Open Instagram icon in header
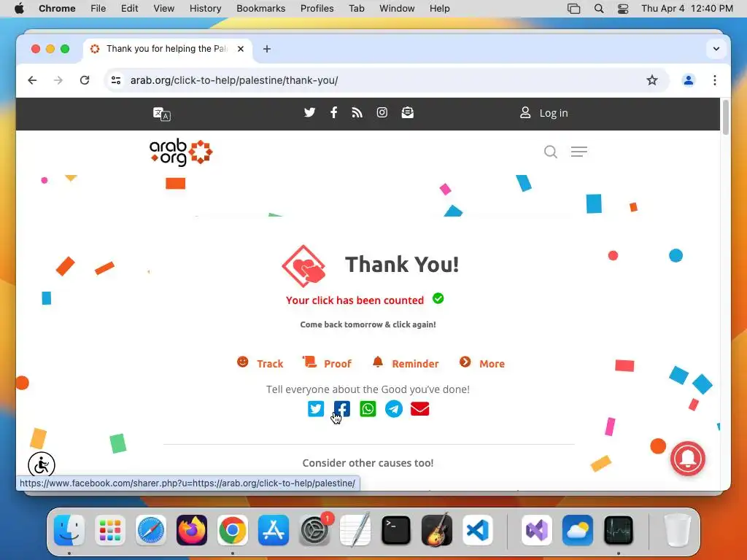This screenshot has width=747, height=560. pos(382,112)
